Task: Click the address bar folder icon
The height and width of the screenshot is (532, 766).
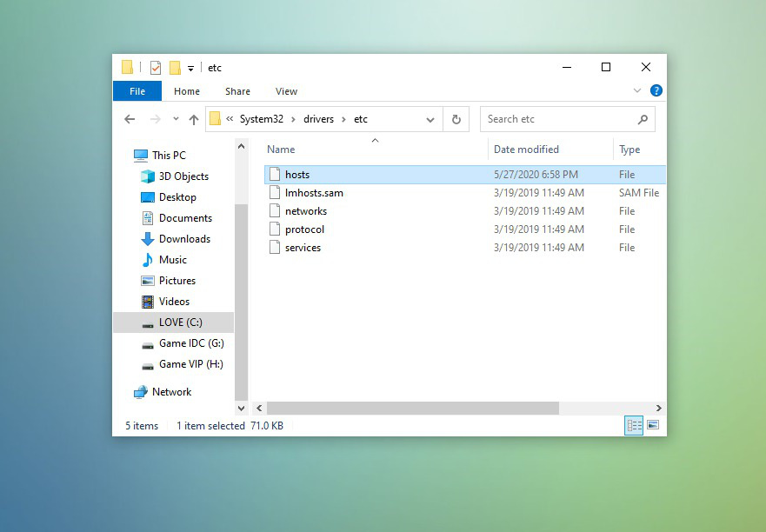Action: (215, 119)
